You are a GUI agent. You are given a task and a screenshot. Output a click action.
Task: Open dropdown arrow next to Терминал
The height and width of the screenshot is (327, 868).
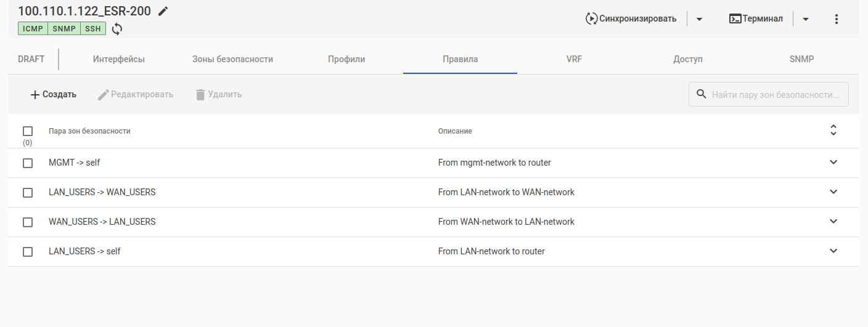(806, 19)
